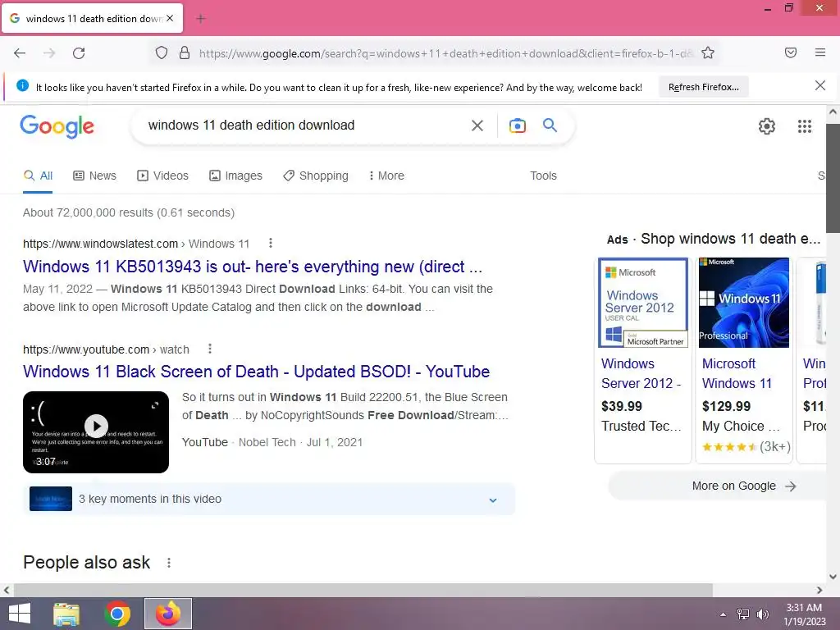Click the Firefox taskbar icon
840x630 pixels.
[x=168, y=614]
